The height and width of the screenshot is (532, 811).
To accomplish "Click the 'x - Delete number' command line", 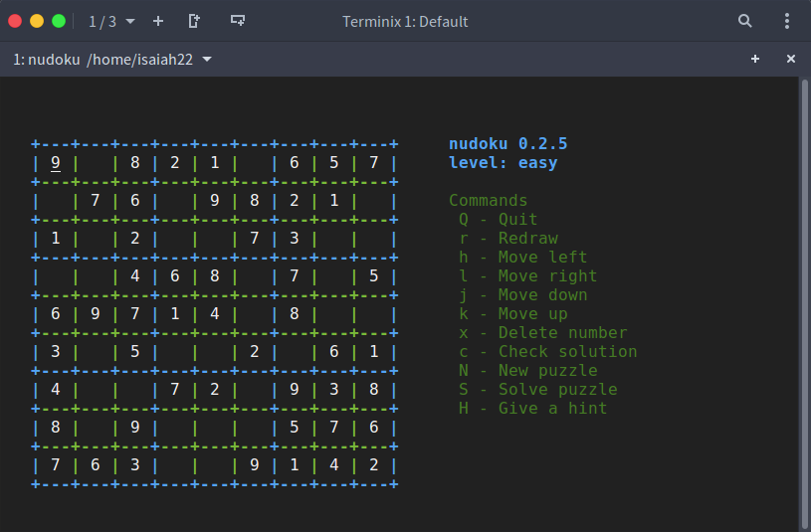I will [x=543, y=333].
